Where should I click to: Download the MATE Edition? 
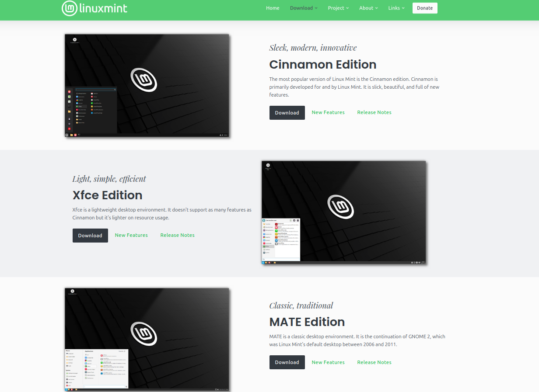[287, 362]
